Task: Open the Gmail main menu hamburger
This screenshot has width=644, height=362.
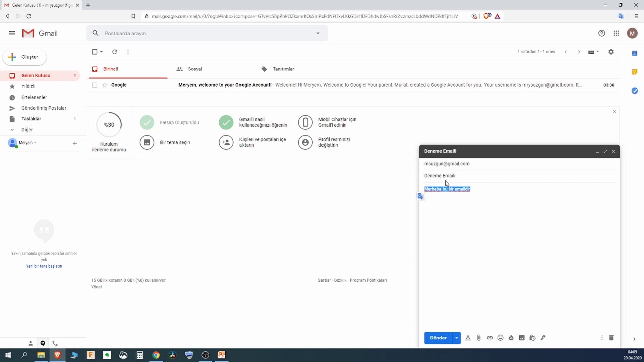Action: pos(12,33)
